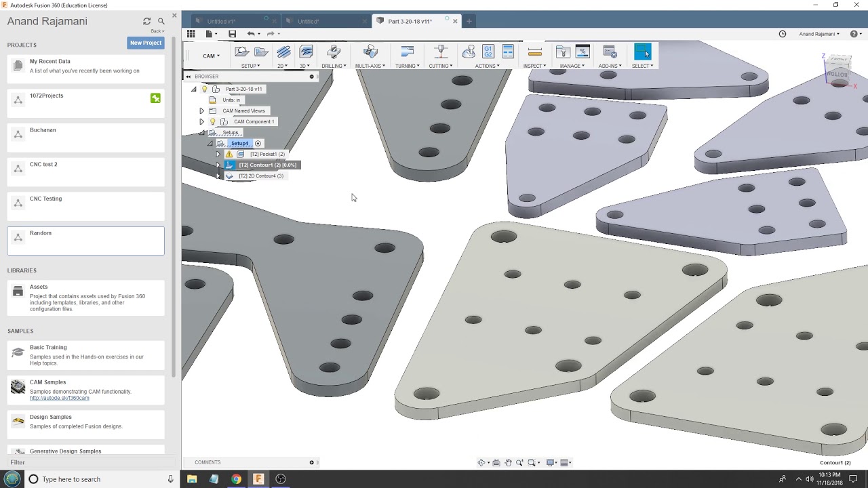Viewport: 868px width, 488px height.
Task: Select the Cutting operations icon
Action: point(441,52)
